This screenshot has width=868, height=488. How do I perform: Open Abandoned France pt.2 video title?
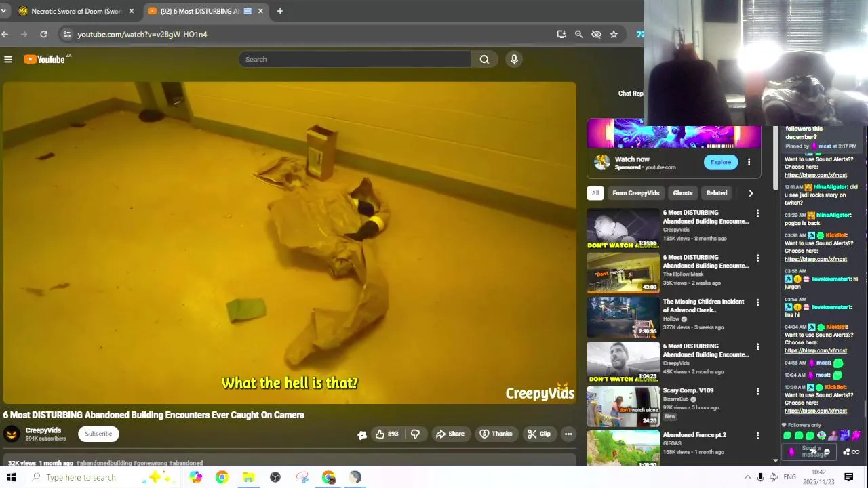(x=694, y=435)
